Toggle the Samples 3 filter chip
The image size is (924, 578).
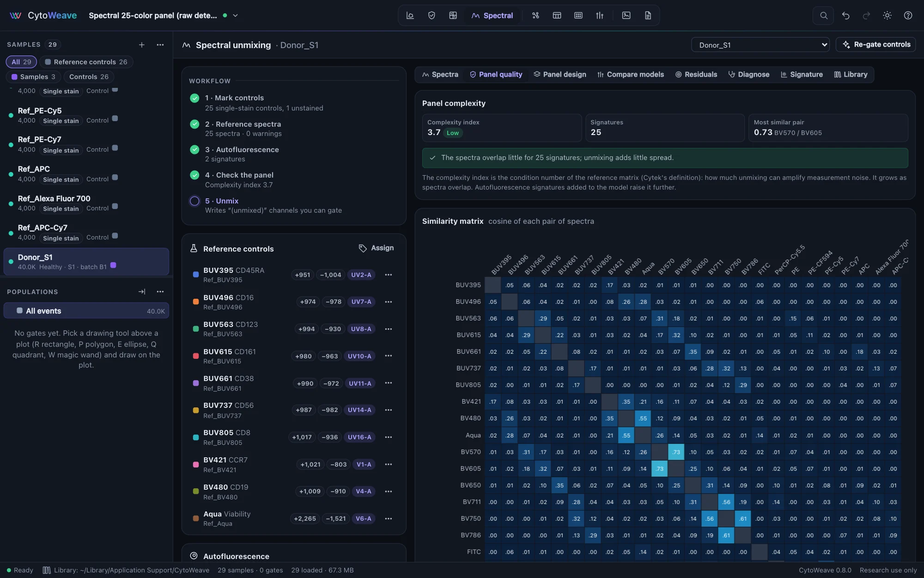pos(33,77)
